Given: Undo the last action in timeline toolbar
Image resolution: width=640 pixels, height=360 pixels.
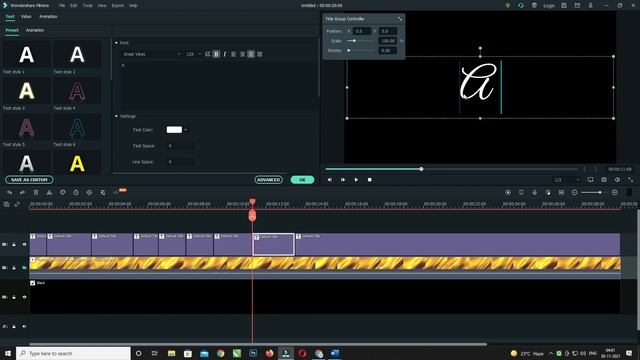Looking at the screenshot, I should [x=9, y=192].
